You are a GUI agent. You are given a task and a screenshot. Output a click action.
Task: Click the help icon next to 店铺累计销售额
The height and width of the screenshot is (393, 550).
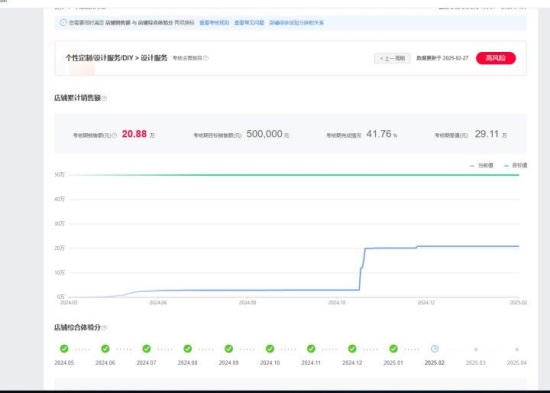(104, 99)
